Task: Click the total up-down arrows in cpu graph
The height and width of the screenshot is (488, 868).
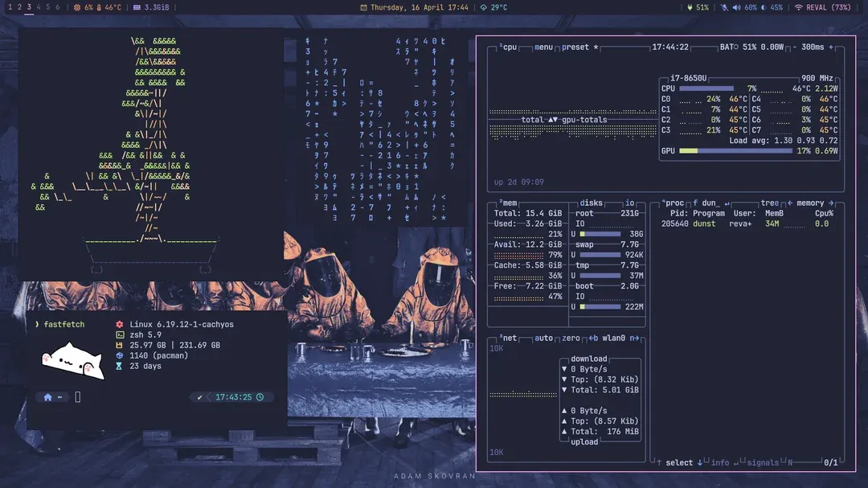Action: (552, 120)
